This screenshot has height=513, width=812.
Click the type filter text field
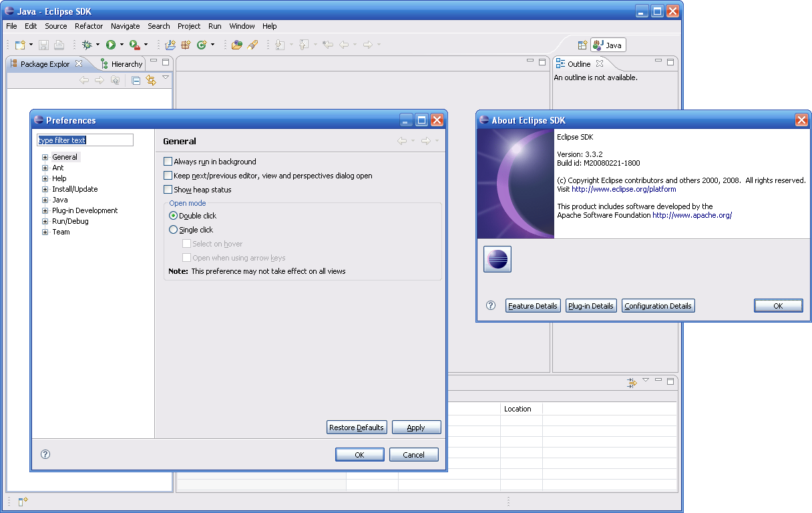tap(85, 140)
